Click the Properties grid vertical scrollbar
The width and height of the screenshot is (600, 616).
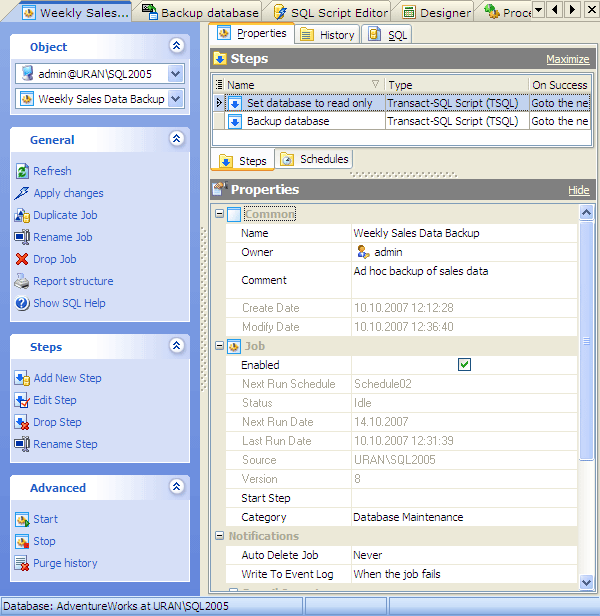tap(587, 400)
